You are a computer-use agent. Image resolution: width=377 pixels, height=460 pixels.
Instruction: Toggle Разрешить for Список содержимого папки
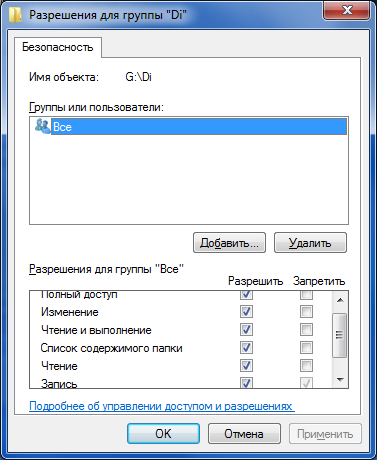[x=246, y=348]
